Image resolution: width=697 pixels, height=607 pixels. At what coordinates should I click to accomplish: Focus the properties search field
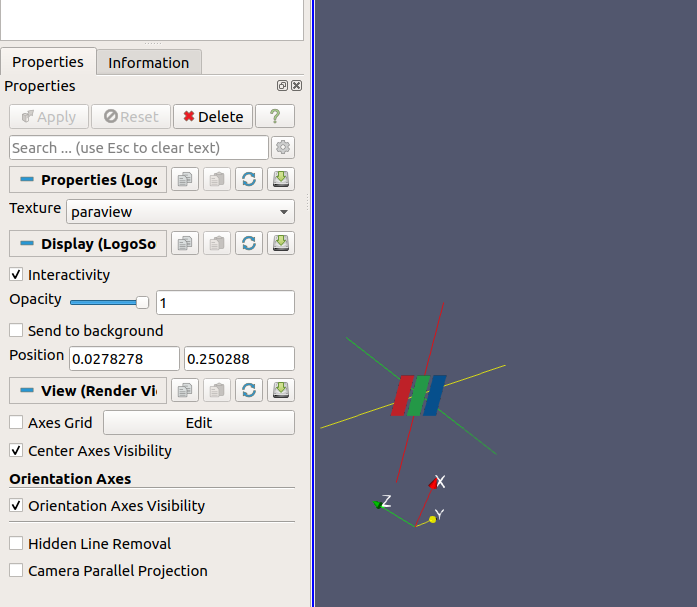[139, 148]
